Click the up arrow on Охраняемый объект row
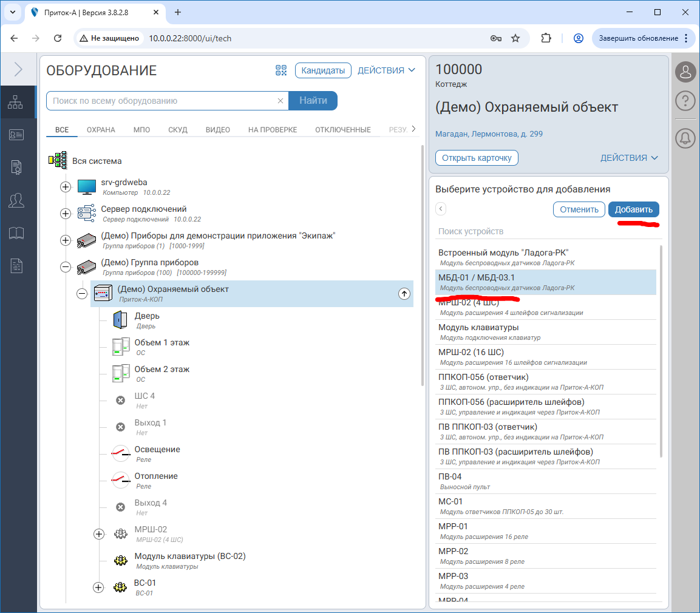Viewport: 700px width, 613px height. click(x=404, y=294)
